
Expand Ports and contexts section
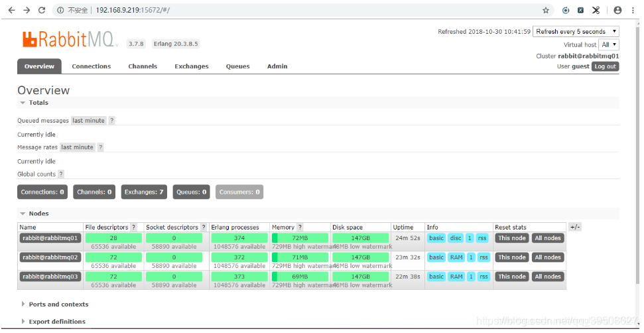pos(54,304)
